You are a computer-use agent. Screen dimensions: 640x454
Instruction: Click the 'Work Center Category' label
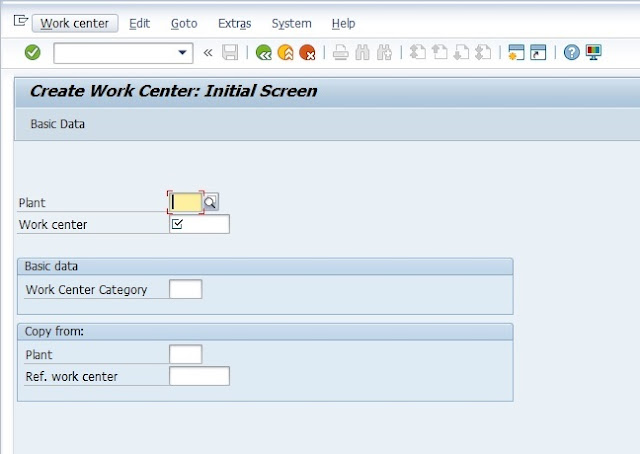(86, 289)
